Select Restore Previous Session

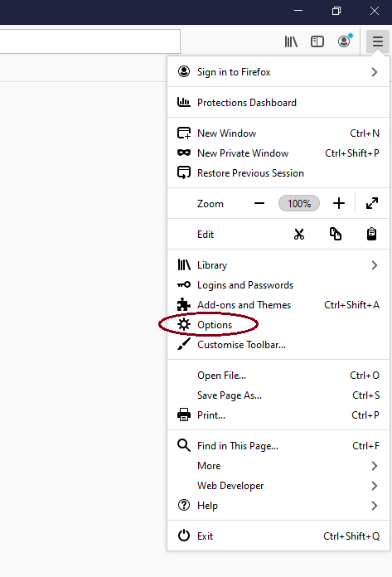tap(278, 173)
